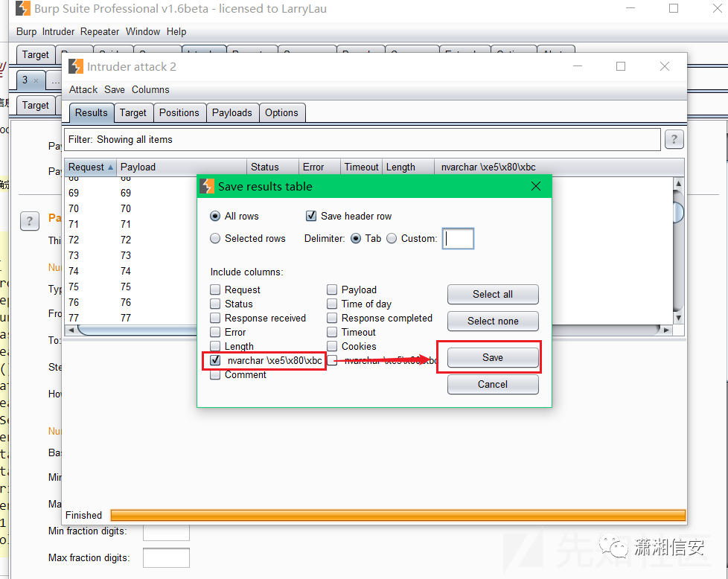The image size is (728, 579).
Task: Open the Attack menu
Action: pyautogui.click(x=83, y=89)
